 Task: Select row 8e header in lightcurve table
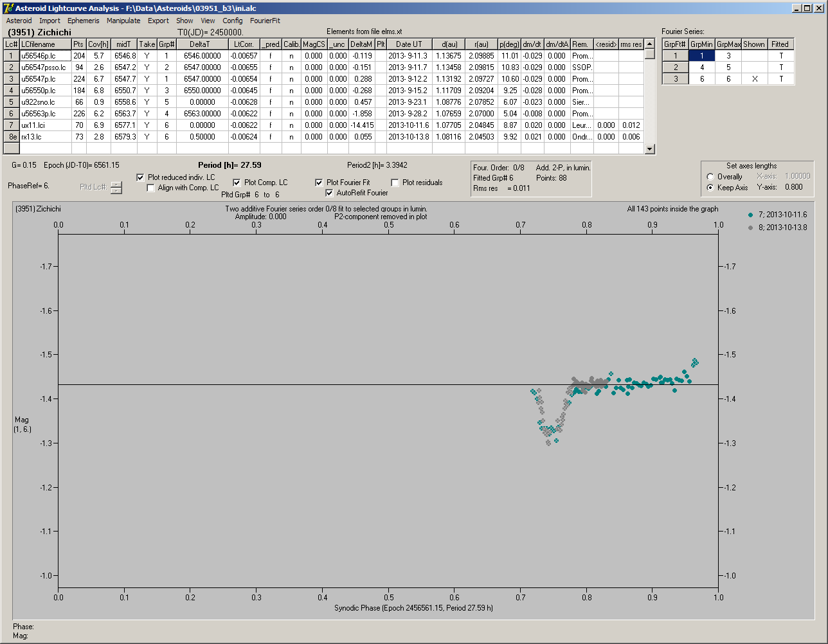(x=12, y=137)
